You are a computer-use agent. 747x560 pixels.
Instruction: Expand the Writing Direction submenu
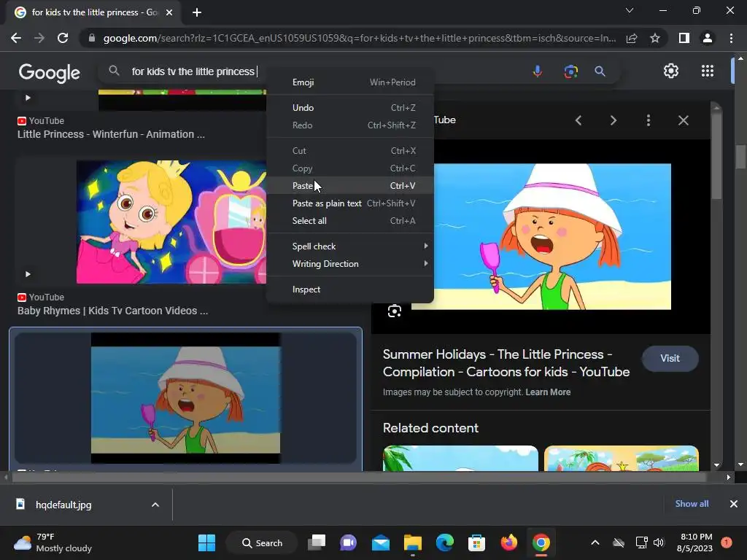(x=349, y=264)
